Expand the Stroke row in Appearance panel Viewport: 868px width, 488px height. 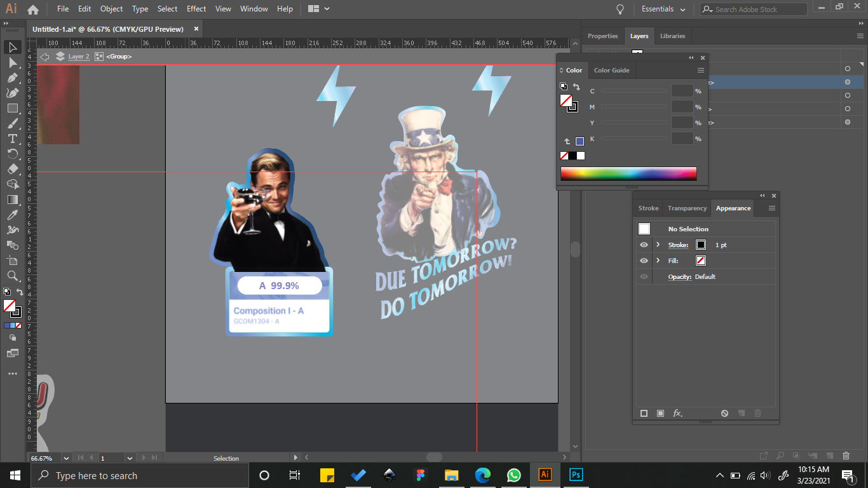tap(658, 245)
